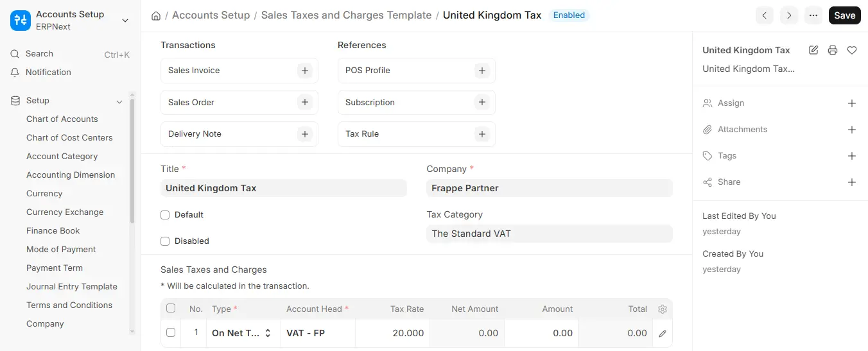Click the Title input field

[283, 188]
